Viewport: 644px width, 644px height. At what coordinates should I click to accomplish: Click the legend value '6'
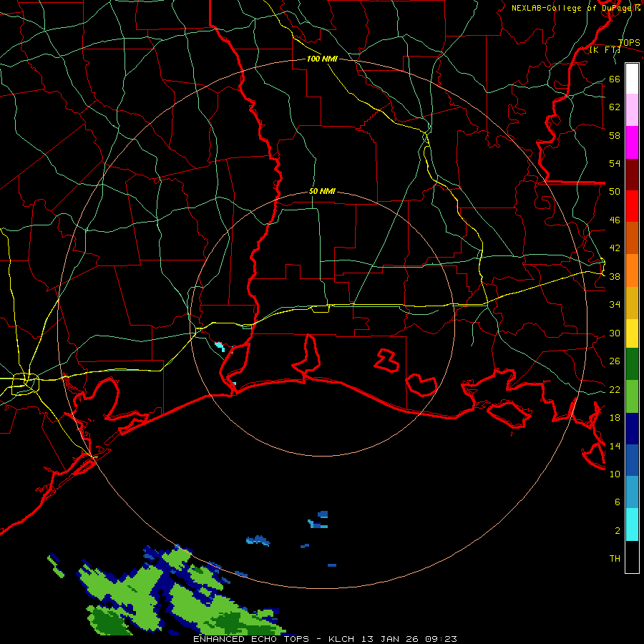pyautogui.click(x=618, y=502)
